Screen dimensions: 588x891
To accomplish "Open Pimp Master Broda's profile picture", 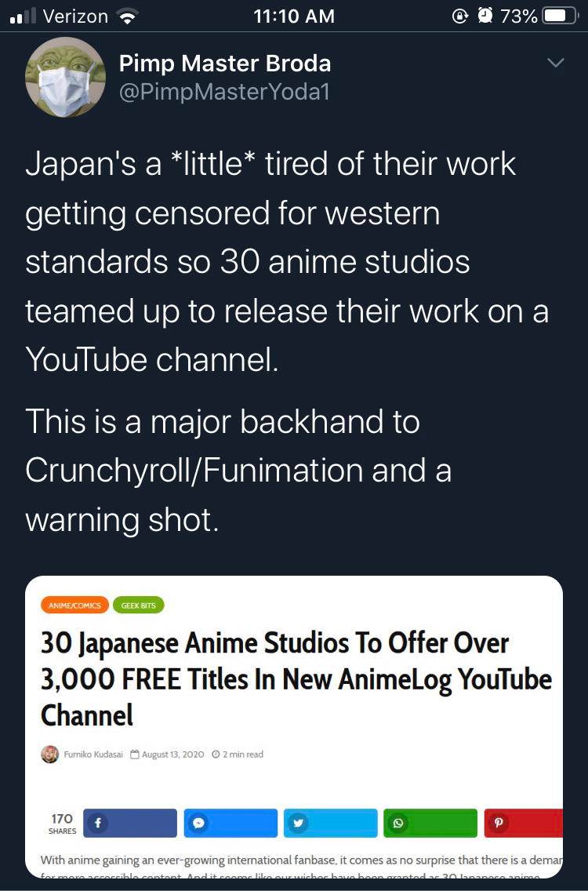I will [x=65, y=77].
